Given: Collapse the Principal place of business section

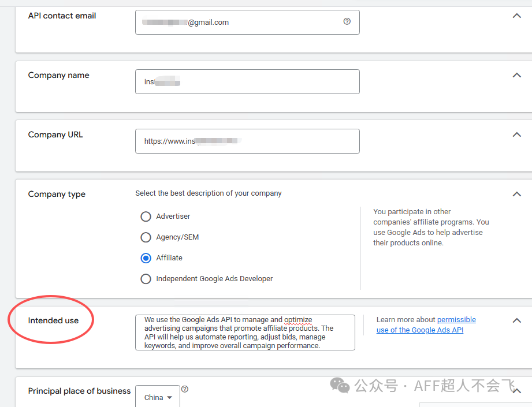Looking at the screenshot, I should point(517,391).
